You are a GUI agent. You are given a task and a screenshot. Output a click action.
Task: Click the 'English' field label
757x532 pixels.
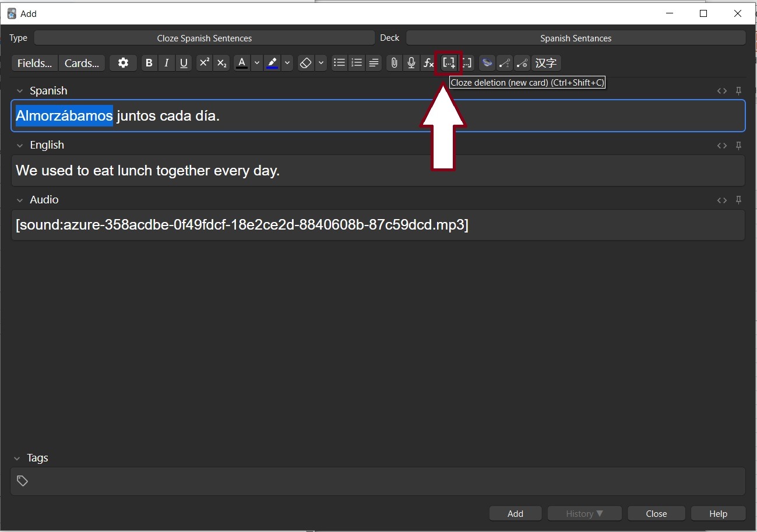coord(47,145)
